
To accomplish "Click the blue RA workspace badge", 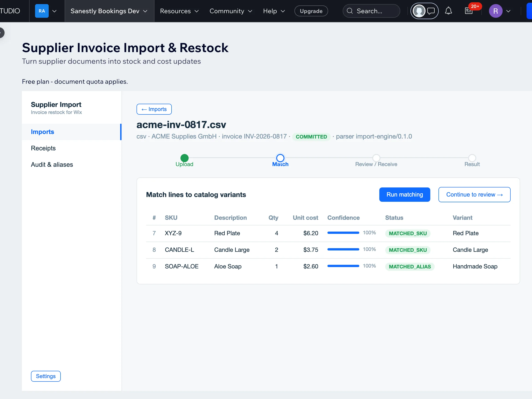I will pyautogui.click(x=42, y=11).
